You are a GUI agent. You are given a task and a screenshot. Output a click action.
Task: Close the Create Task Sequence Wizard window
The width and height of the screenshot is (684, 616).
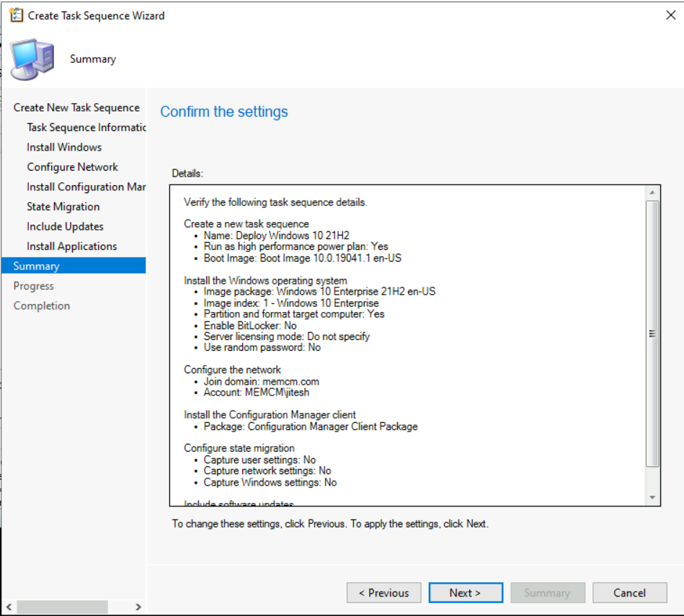point(670,15)
